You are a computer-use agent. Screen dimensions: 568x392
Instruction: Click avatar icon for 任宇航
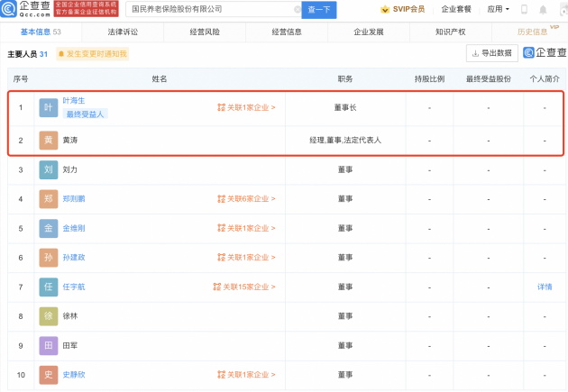pos(49,287)
